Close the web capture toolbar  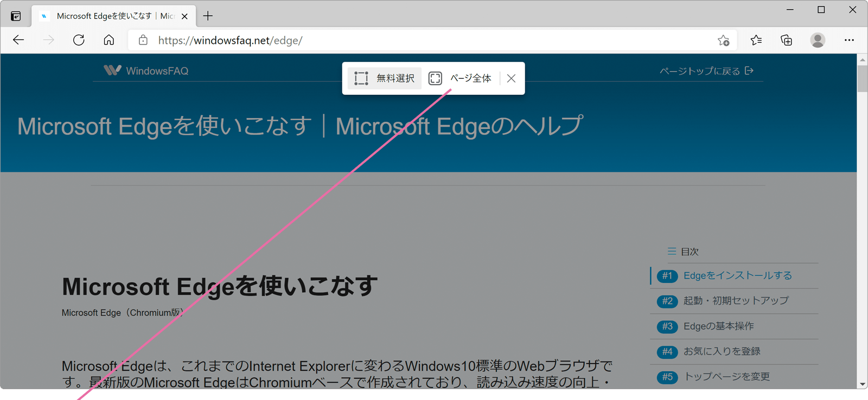tap(511, 79)
